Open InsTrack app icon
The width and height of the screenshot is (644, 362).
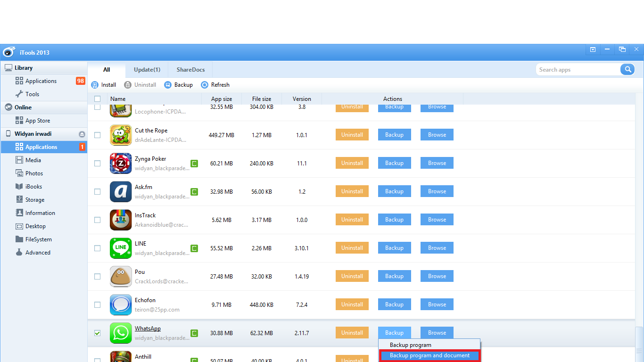click(121, 220)
